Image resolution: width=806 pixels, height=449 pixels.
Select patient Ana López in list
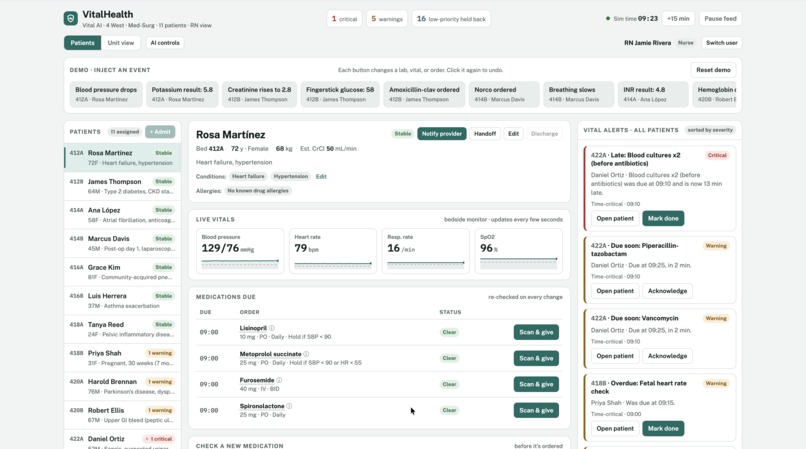tap(123, 214)
